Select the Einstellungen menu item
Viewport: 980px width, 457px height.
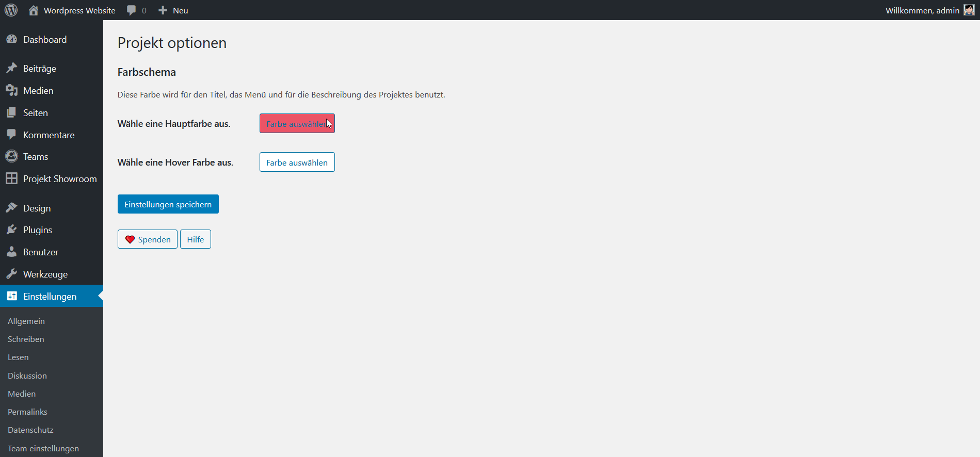pos(52,296)
